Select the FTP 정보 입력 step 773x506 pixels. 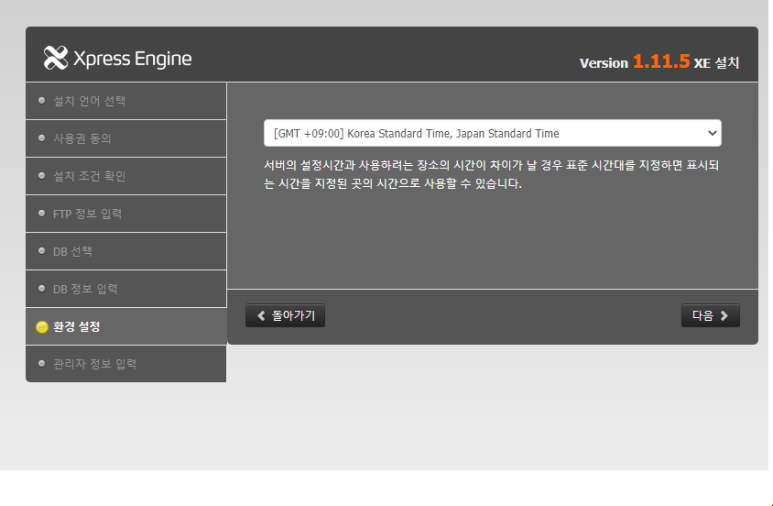[126, 214]
